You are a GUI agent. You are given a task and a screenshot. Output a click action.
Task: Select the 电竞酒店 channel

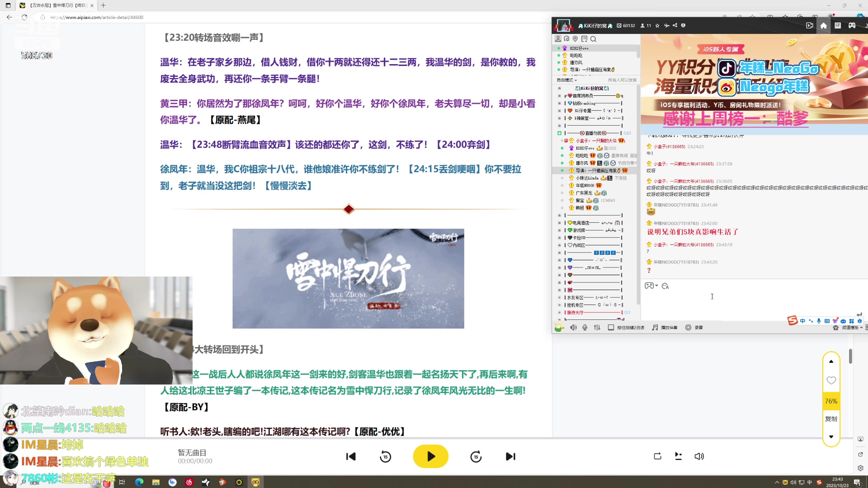coord(593,223)
